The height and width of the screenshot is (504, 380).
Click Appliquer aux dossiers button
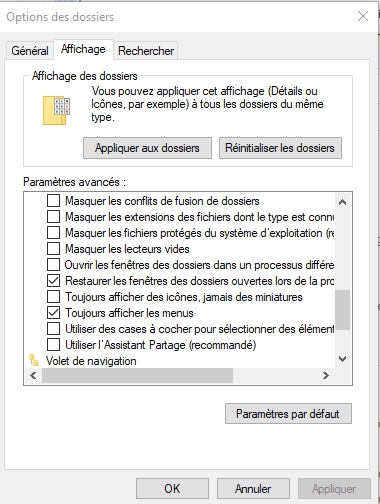pyautogui.click(x=147, y=148)
